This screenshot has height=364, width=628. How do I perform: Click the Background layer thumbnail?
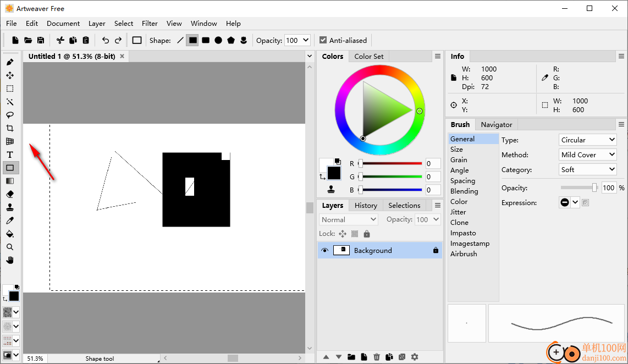(341, 250)
